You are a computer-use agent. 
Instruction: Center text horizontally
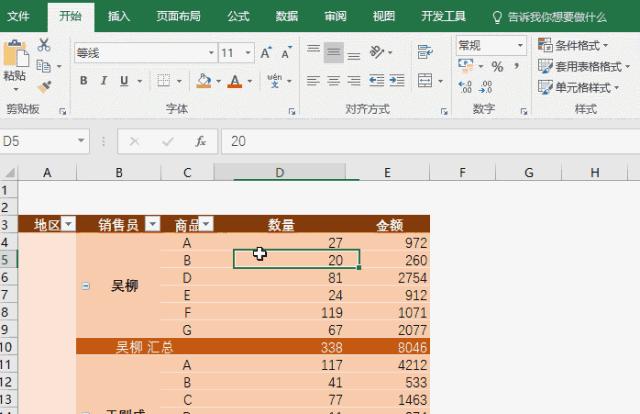pos(333,80)
